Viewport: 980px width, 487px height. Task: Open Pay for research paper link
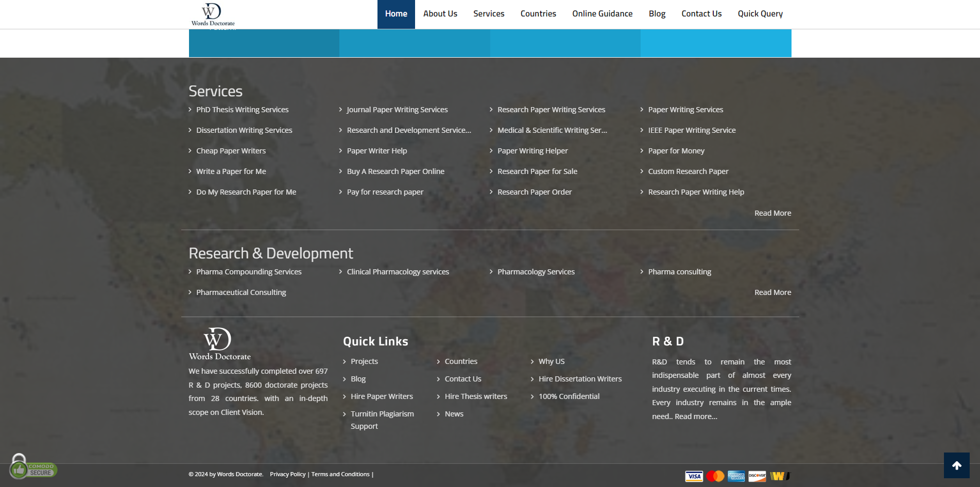[385, 192]
